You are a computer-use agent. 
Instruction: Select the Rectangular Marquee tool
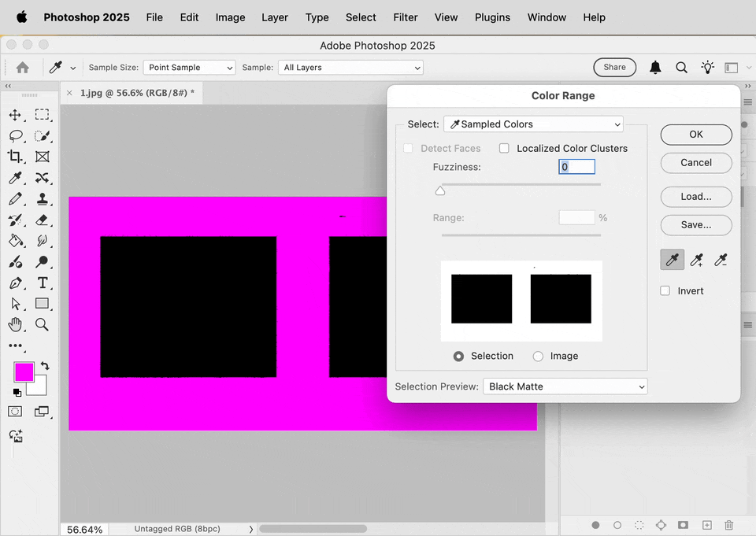point(42,115)
